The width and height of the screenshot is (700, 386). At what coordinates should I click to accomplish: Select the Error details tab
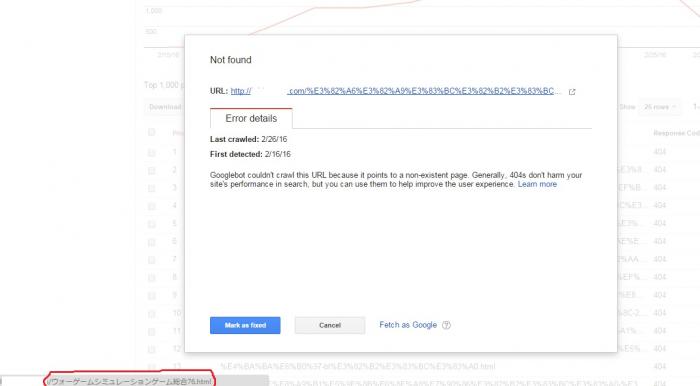[251, 118]
